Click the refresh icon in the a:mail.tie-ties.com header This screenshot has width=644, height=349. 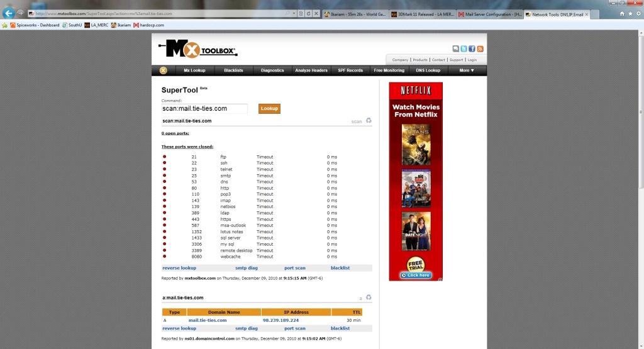pos(369,297)
